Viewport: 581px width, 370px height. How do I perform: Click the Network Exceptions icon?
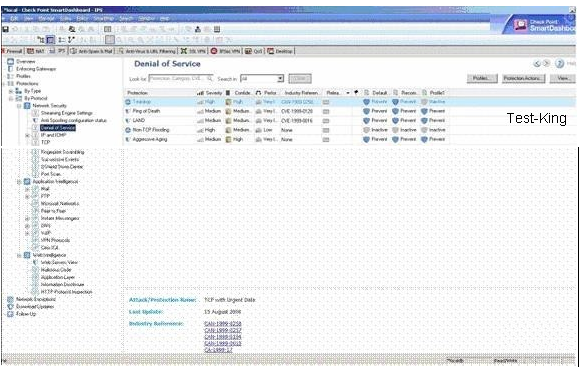point(10,299)
